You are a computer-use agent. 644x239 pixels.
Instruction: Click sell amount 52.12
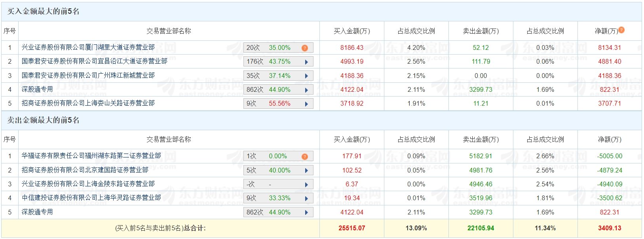point(481,47)
